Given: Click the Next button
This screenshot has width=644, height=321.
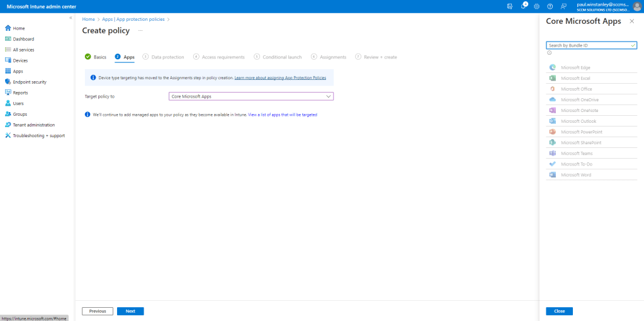Looking at the screenshot, I should [130, 311].
